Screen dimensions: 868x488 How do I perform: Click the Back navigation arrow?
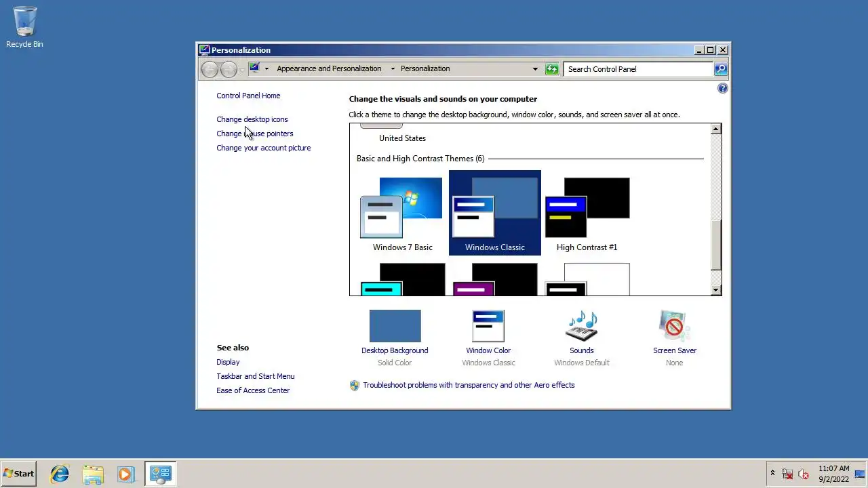210,68
